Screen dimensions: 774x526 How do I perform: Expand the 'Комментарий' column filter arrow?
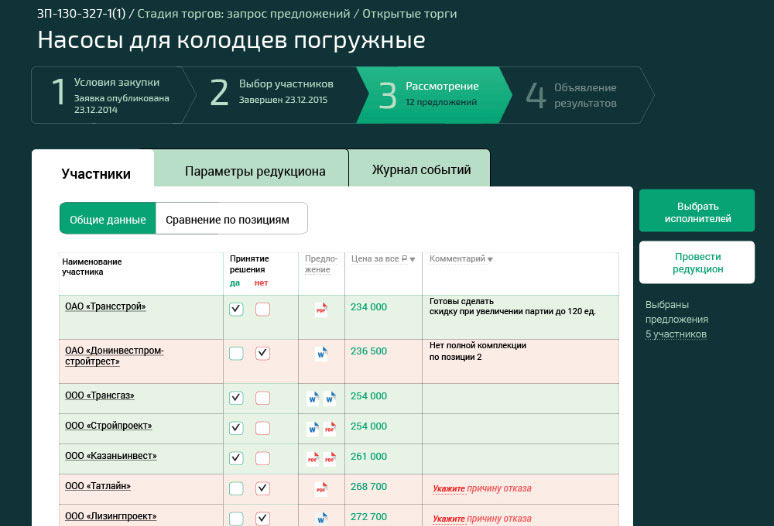tap(490, 260)
